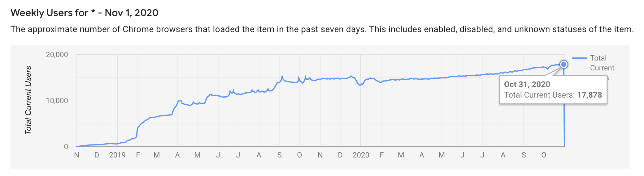Image resolution: width=644 pixels, height=176 pixels.
Task: Click the 10,000 y-axis tick label
Action: click(57, 101)
